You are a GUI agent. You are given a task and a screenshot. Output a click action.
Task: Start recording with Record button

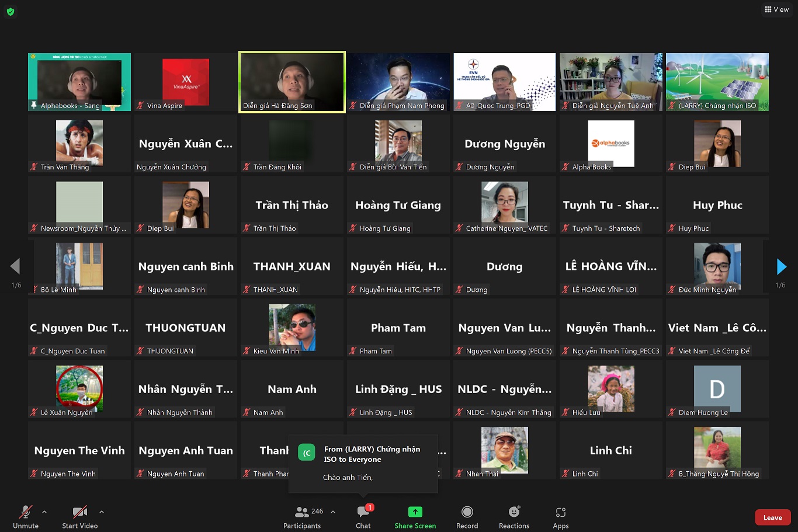click(x=467, y=516)
